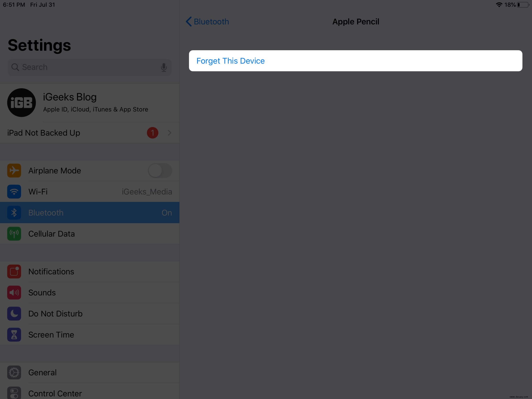This screenshot has height=399, width=532.
Task: Click the Settings heading
Action: [39, 45]
